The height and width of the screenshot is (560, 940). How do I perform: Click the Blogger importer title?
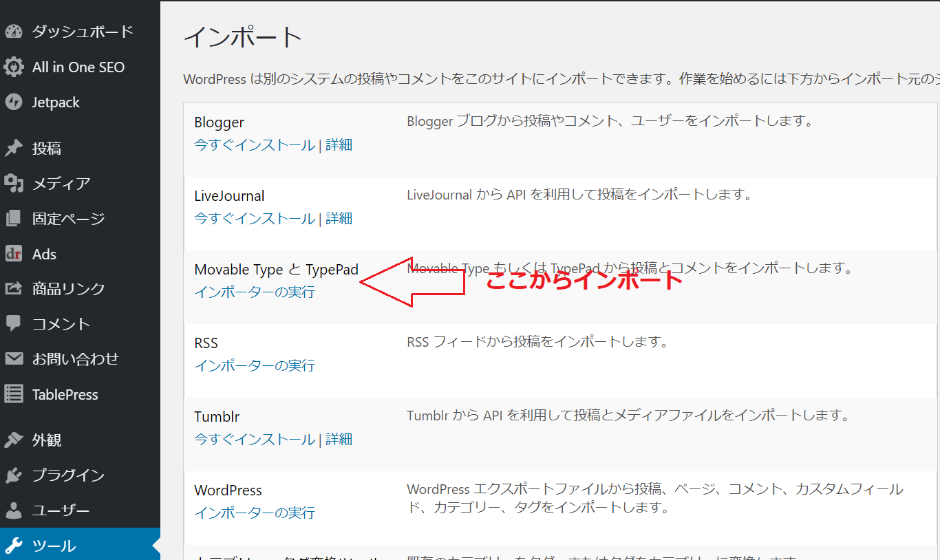pos(220,122)
